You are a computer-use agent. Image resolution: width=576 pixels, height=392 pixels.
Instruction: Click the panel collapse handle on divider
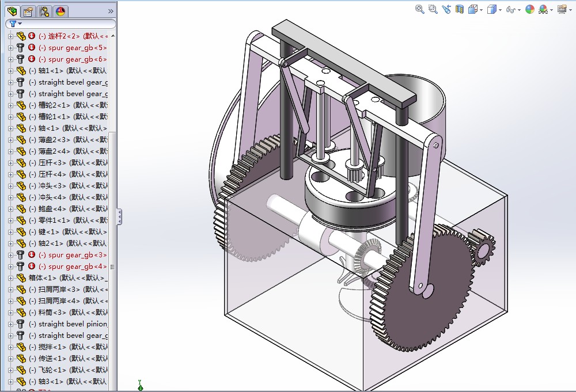(x=119, y=216)
